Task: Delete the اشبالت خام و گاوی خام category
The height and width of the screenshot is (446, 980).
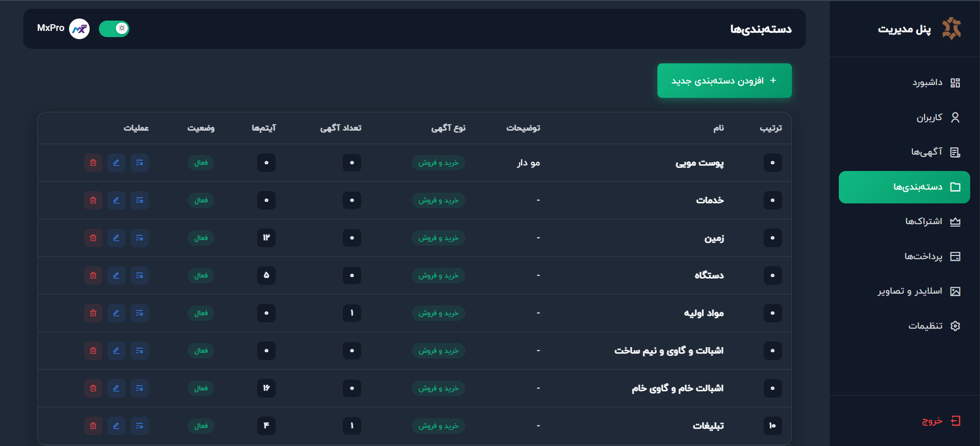Action: (93, 388)
